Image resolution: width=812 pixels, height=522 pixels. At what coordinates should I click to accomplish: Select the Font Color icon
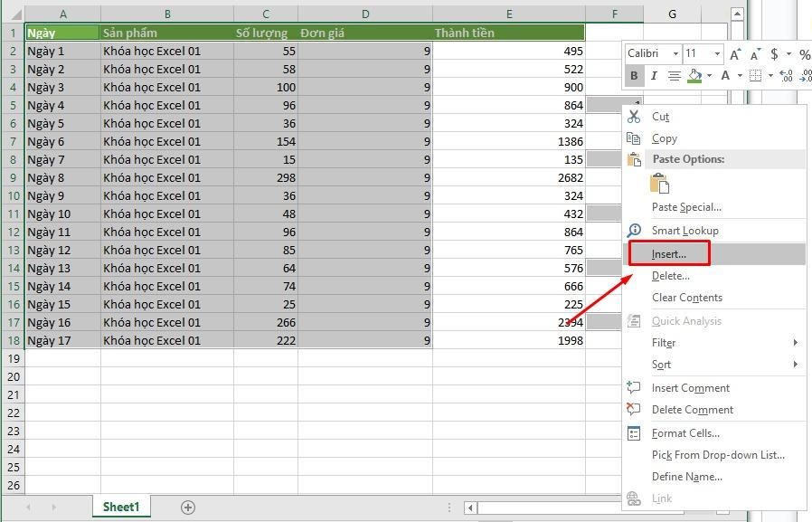(725, 76)
